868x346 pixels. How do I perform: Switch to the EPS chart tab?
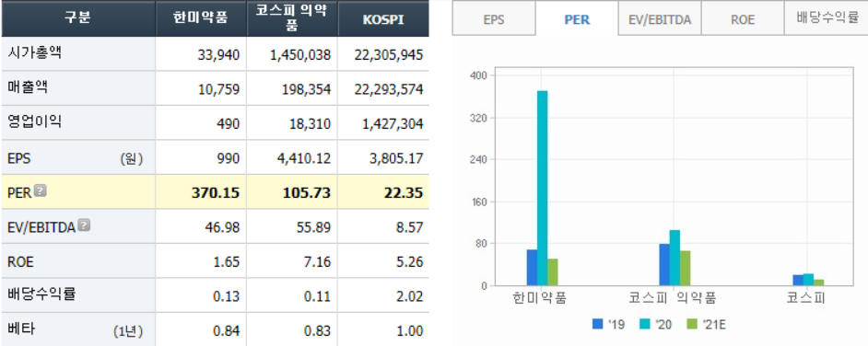click(494, 19)
